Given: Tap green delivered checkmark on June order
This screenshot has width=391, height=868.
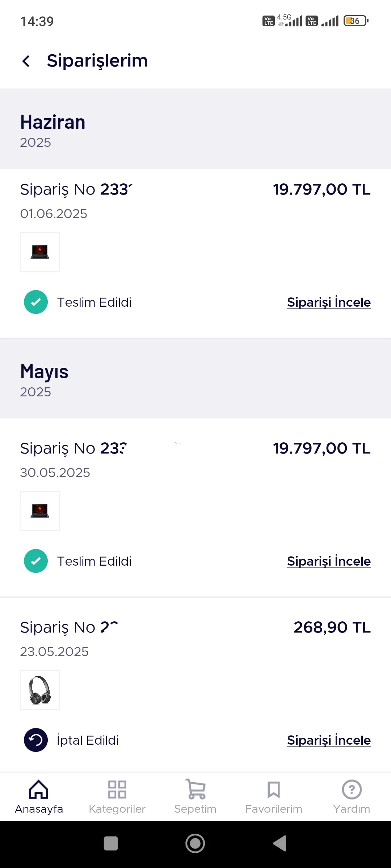Looking at the screenshot, I should click(36, 302).
